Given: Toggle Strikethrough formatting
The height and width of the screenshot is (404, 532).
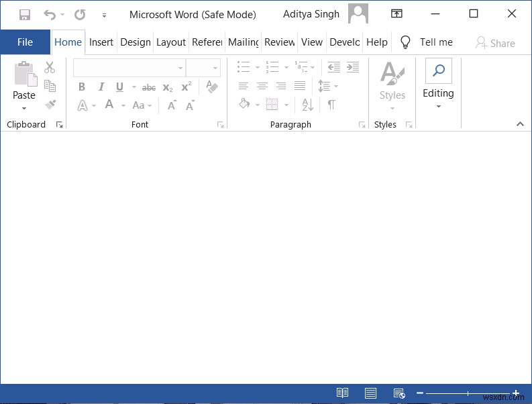Looking at the screenshot, I should coord(149,87).
